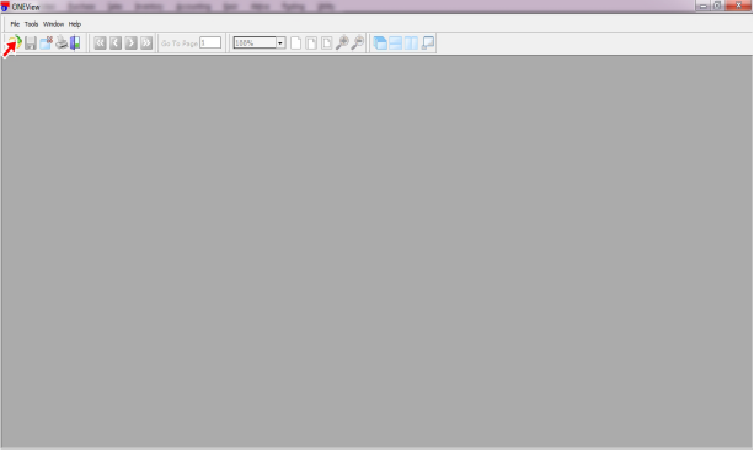Viewport: 754px width, 450px height.
Task: Click the exit door icon beside Print
Action: 75,43
